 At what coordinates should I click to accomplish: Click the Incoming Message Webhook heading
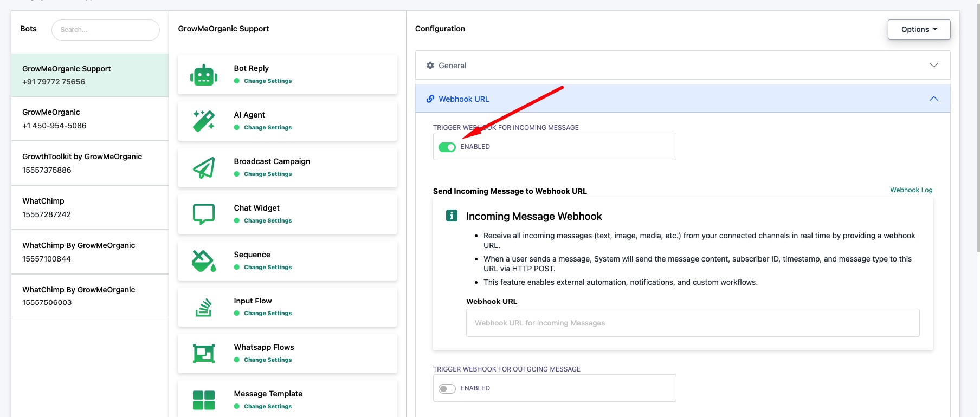534,216
